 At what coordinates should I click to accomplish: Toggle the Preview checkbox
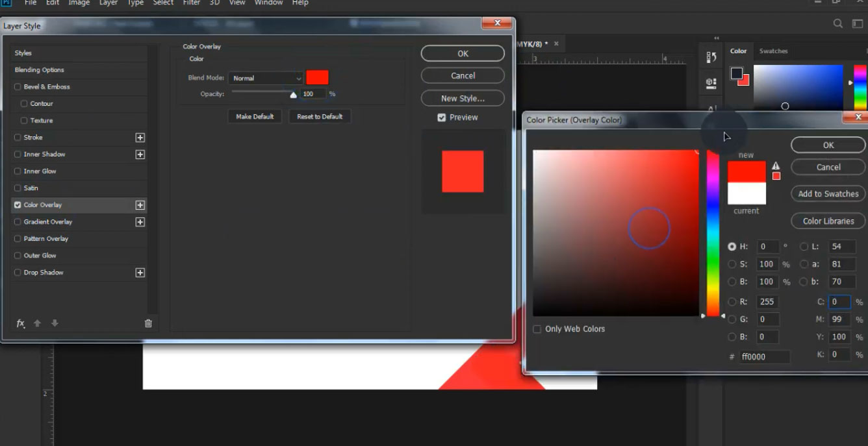(442, 118)
